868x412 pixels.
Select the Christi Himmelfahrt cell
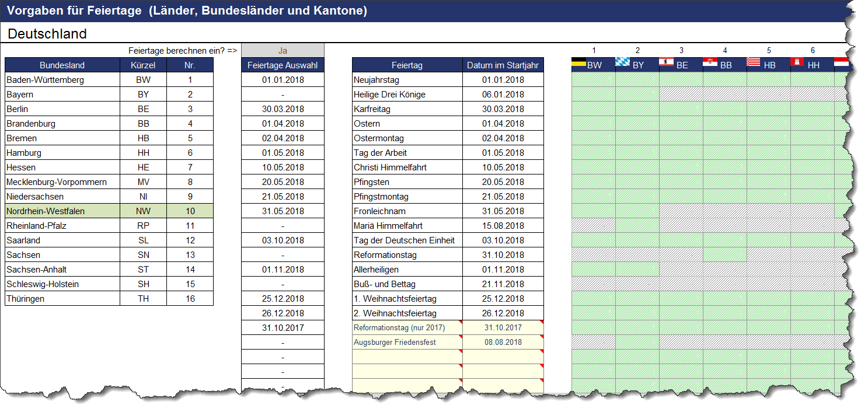pyautogui.click(x=407, y=167)
